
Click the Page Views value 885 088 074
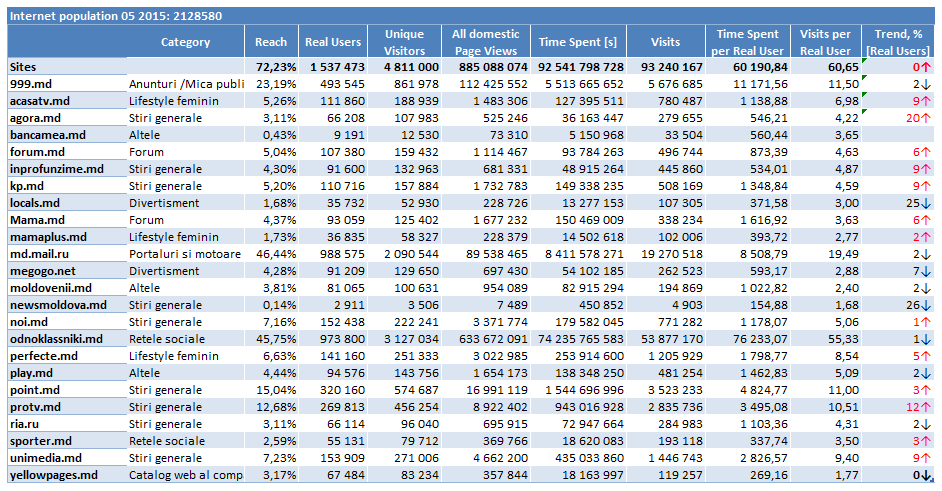click(x=493, y=67)
